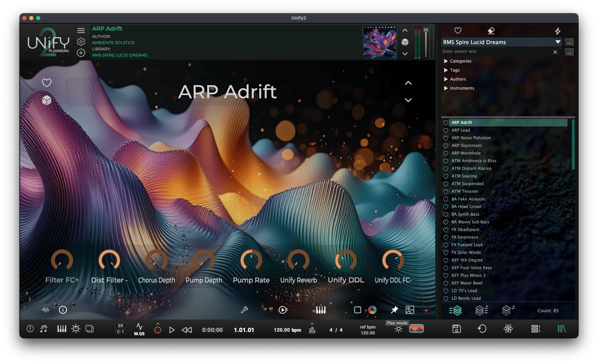Screen dimensions: 598x364
Task: Click the up chevron next to the album artwork
Action: click(x=405, y=30)
